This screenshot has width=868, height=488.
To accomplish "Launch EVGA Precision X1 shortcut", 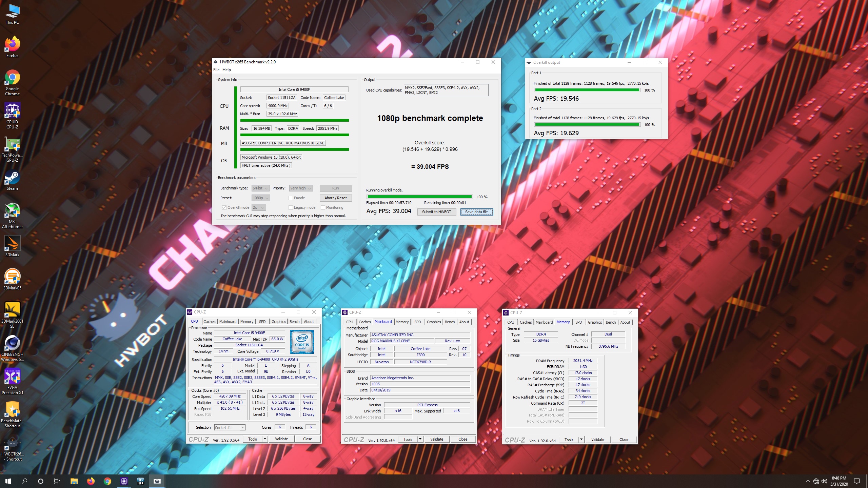I will point(12,381).
